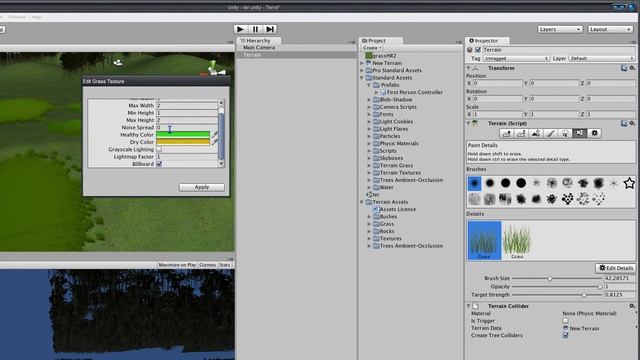Viewport: 640px width, 360px height.
Task: Click the Dry Color eyedropper icon
Action: pyautogui.click(x=215, y=142)
